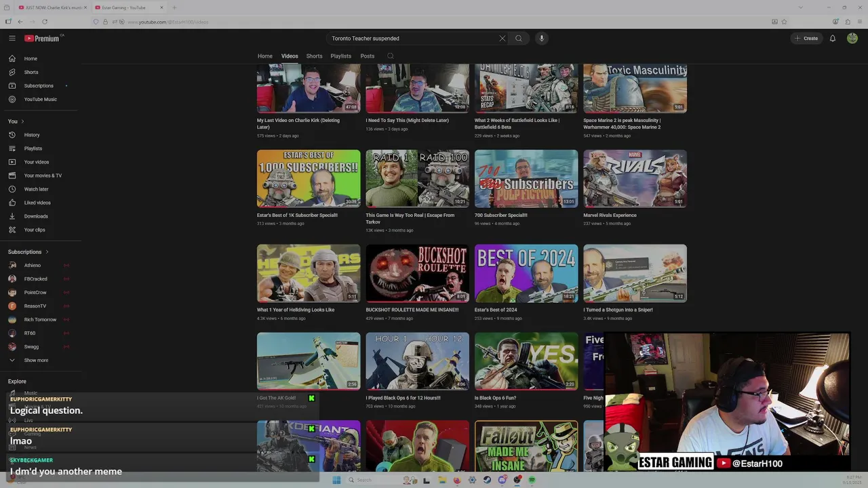Clear the search box with the X

(x=502, y=38)
